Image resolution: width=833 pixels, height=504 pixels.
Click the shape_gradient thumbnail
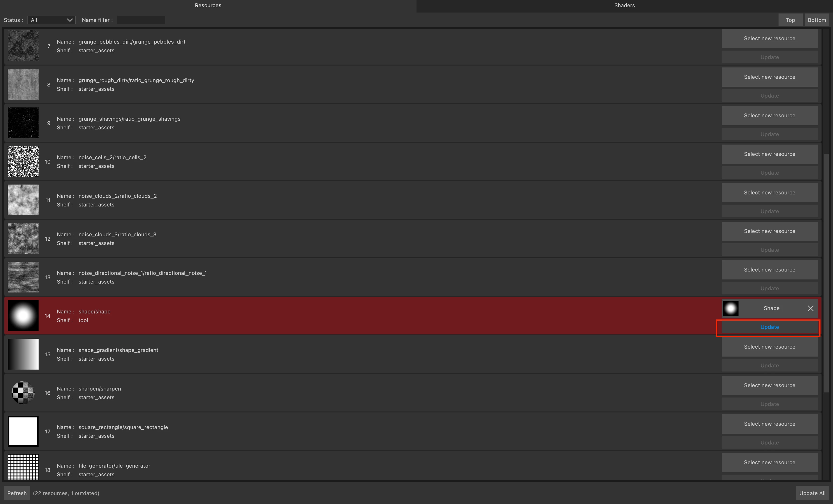(23, 354)
